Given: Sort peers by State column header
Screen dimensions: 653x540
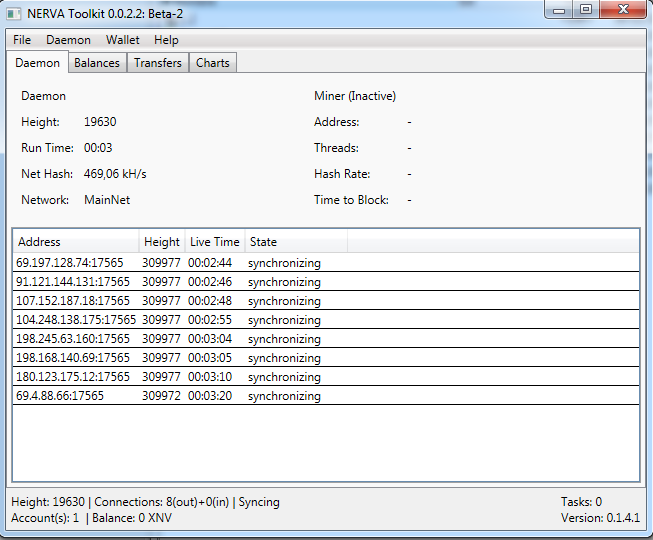Looking at the screenshot, I should [296, 242].
